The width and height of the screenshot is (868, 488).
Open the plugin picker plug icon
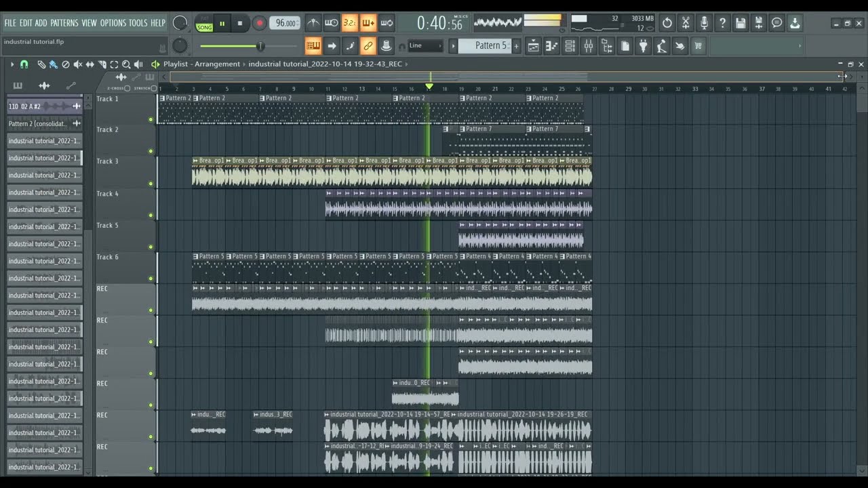coord(643,46)
